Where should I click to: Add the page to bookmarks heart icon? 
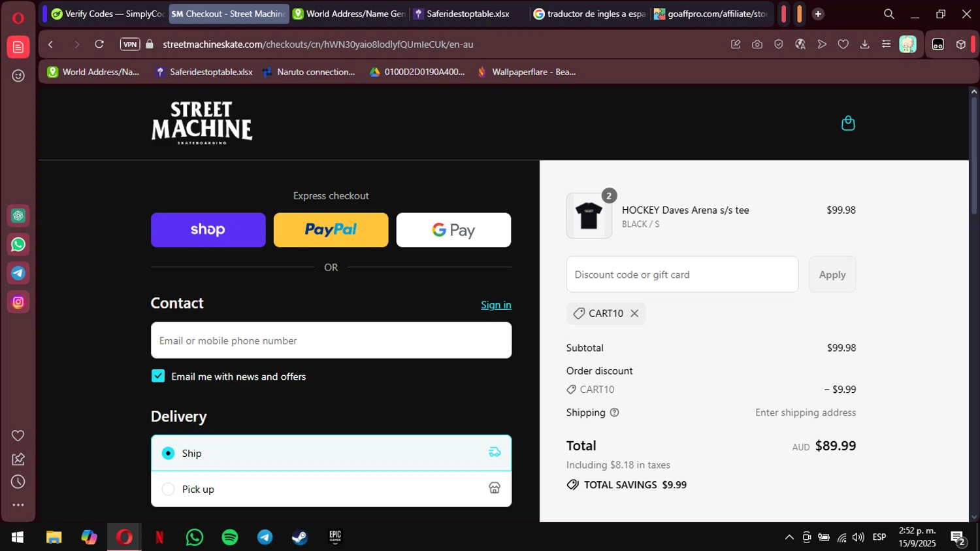click(843, 44)
